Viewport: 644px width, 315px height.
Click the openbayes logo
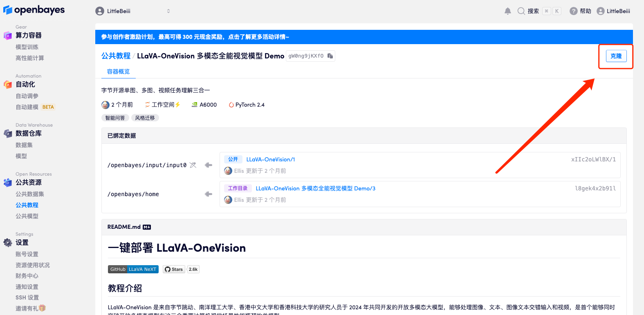34,10
